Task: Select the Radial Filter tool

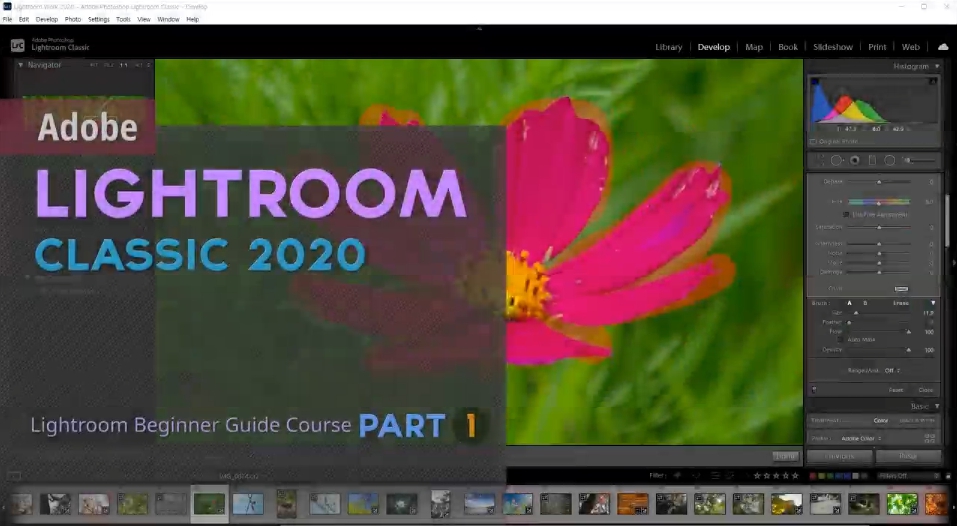Action: pos(890,160)
